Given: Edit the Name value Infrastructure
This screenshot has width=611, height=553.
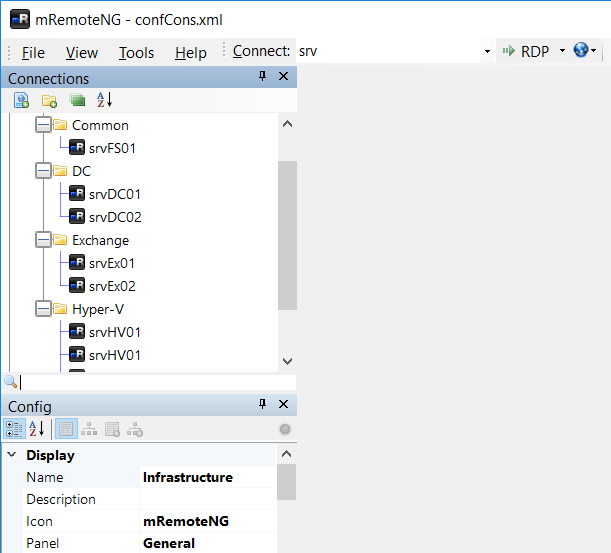Looking at the screenshot, I should point(208,477).
